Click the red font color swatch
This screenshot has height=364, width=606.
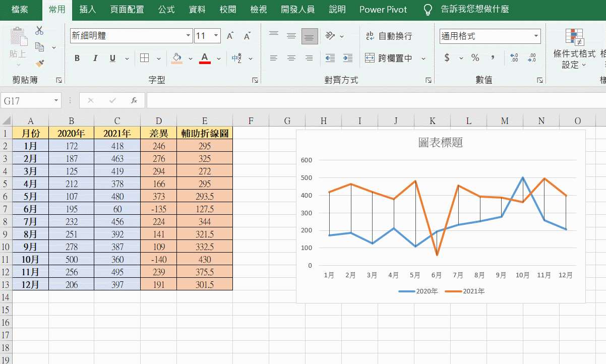(x=205, y=58)
